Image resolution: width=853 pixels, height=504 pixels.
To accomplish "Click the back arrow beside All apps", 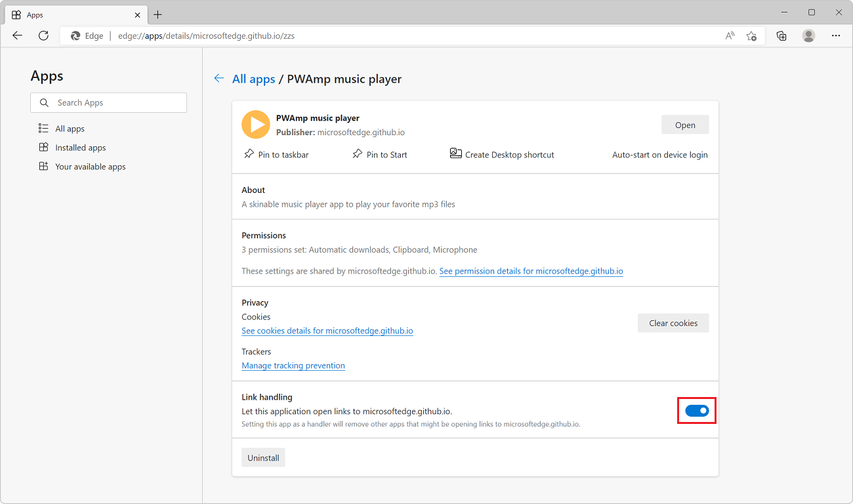I will pos(219,79).
